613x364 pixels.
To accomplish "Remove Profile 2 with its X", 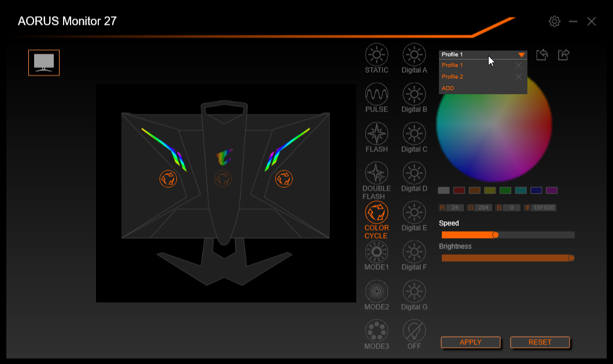I will (x=518, y=77).
